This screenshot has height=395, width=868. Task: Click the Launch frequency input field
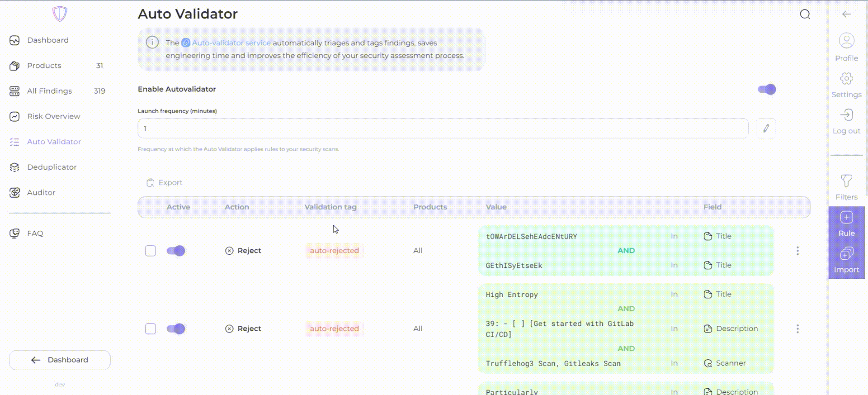(443, 128)
